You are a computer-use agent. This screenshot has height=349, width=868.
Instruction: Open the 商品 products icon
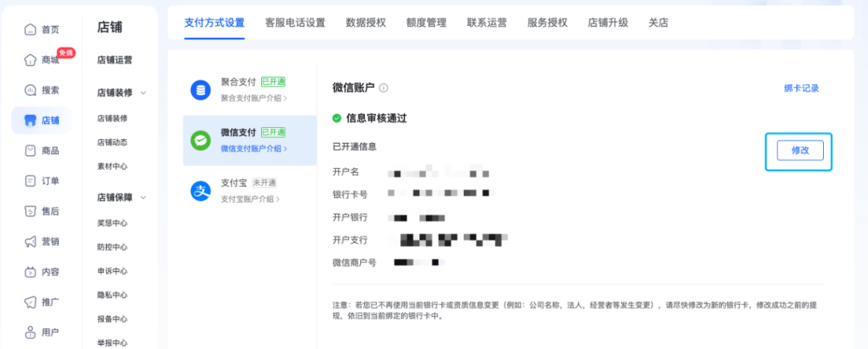31,150
